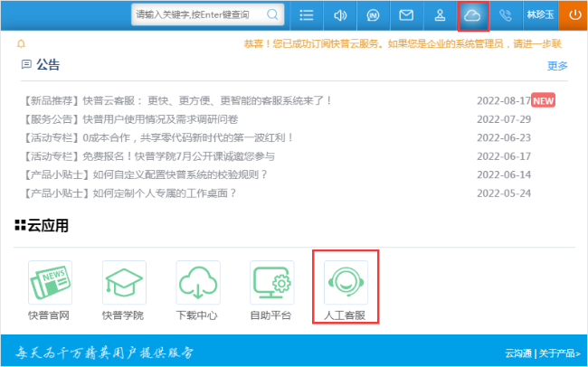Image resolution: width=588 pixels, height=367 pixels.
Task: Launch the 快普学院 graduation cap app
Action: point(123,289)
